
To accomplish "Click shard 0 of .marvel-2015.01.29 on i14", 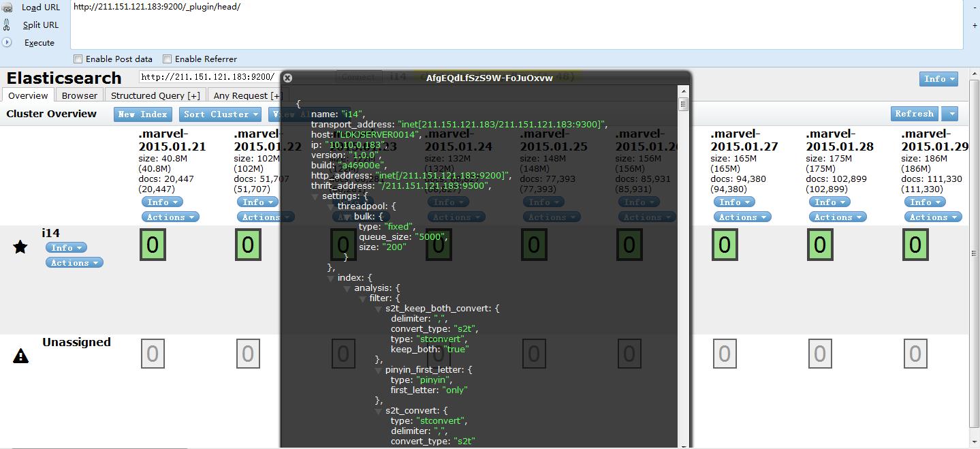I will point(915,245).
